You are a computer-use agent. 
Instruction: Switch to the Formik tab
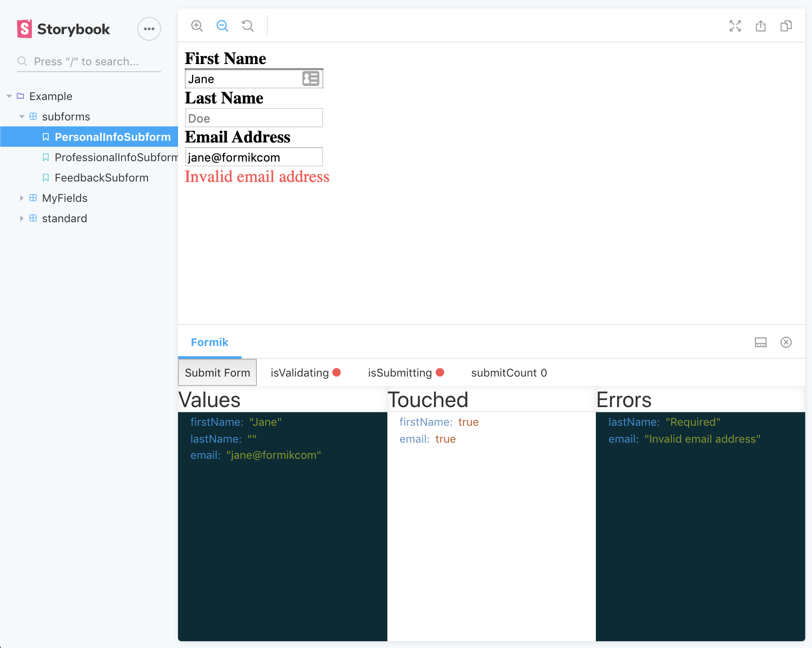(x=209, y=342)
